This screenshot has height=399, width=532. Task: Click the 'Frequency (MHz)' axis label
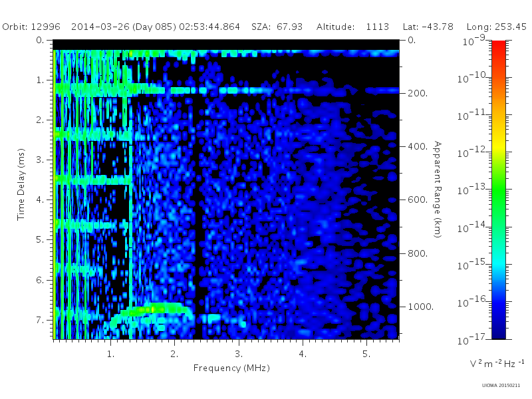coord(231,368)
